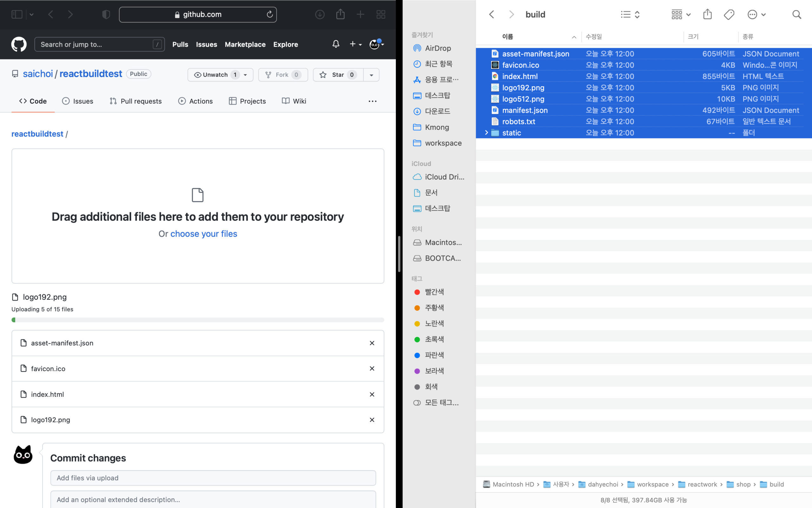This screenshot has height=508, width=812.
Task: Open Finder more actions menu
Action: point(756,15)
